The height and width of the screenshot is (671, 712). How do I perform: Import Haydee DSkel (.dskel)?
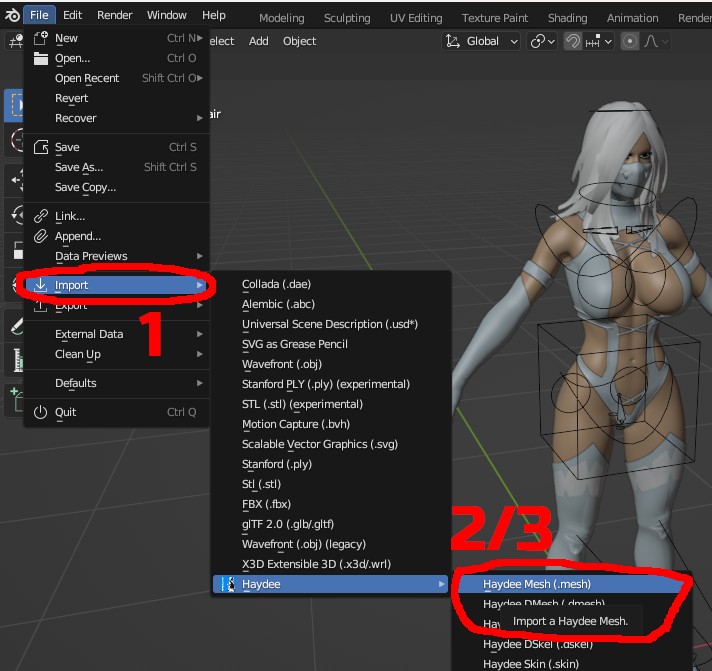(573, 645)
